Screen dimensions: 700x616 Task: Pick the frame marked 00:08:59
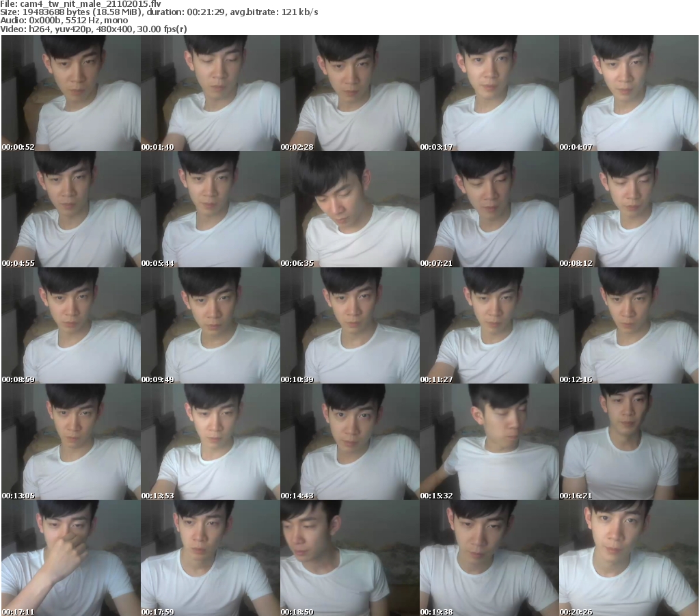pos(71,325)
